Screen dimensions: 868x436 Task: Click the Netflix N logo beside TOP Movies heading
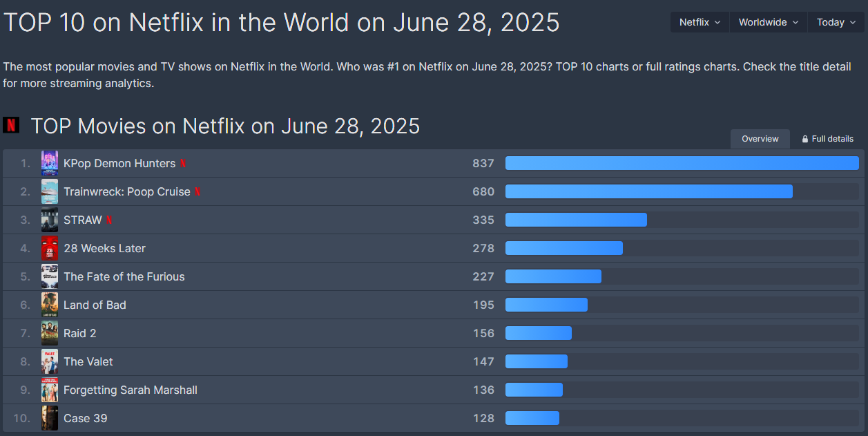coord(11,125)
